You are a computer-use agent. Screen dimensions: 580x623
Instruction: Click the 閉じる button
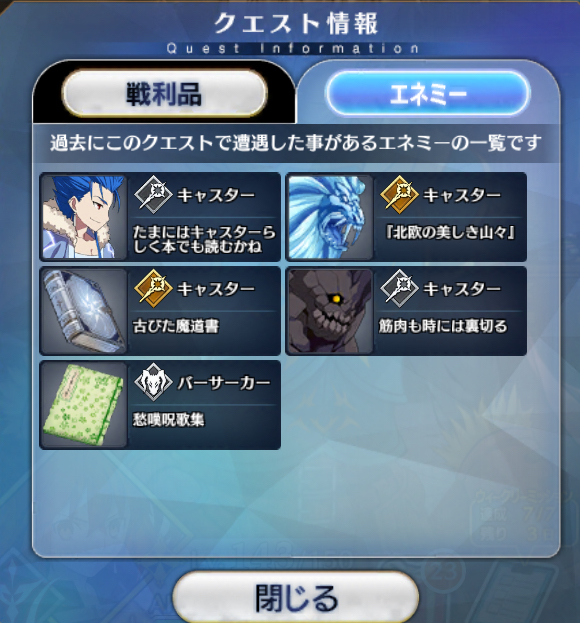[296, 597]
